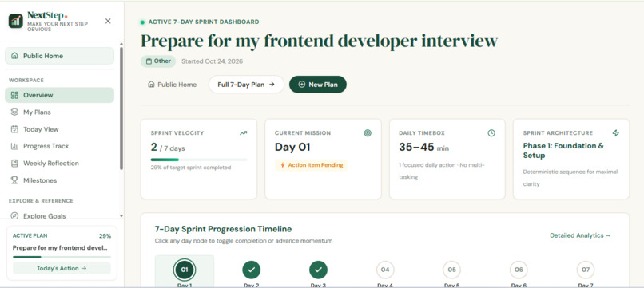Click the Sprint Velocity progress bar
Image resolution: width=644 pixels, height=288 pixels.
(199, 160)
